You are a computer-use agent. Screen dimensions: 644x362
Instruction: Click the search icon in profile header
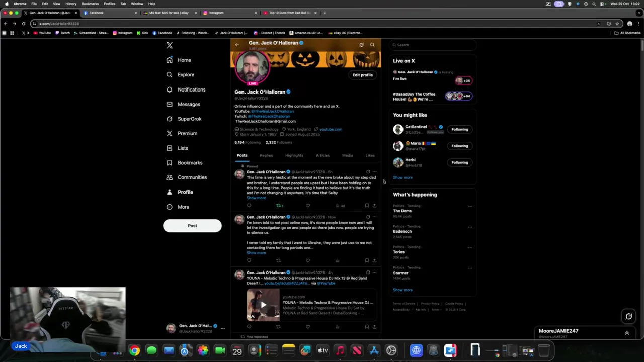click(x=372, y=45)
